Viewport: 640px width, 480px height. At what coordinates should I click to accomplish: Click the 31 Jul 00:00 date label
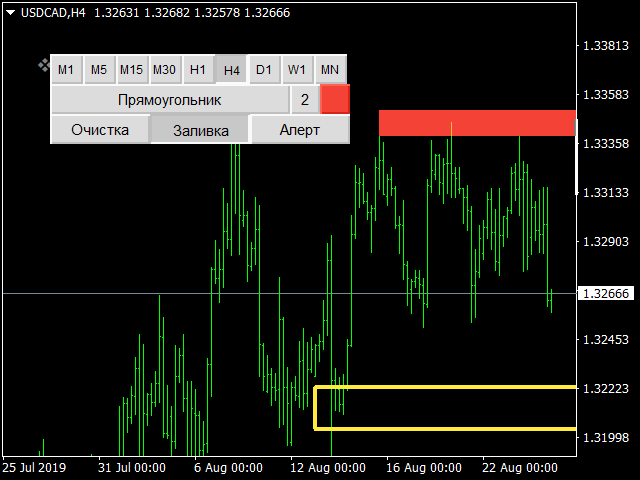pyautogui.click(x=132, y=468)
